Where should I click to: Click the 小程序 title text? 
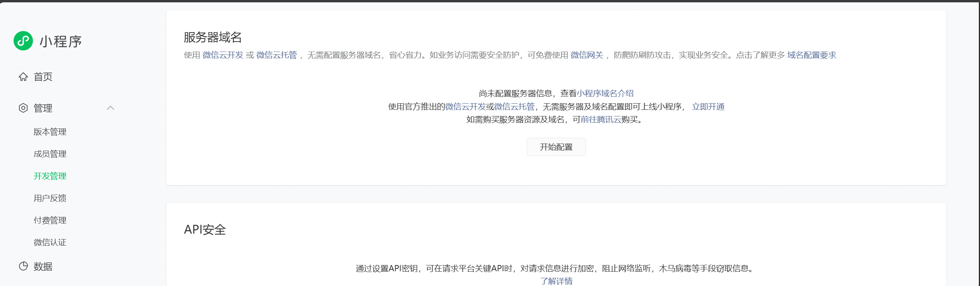[61, 41]
